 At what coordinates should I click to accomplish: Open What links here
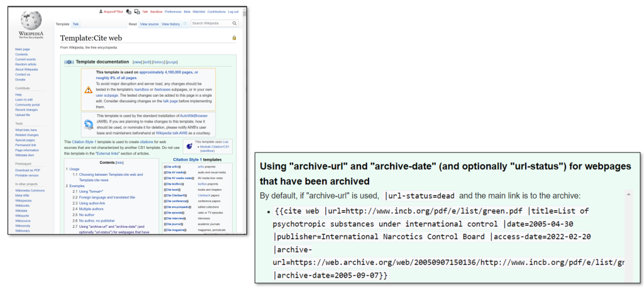click(x=26, y=130)
